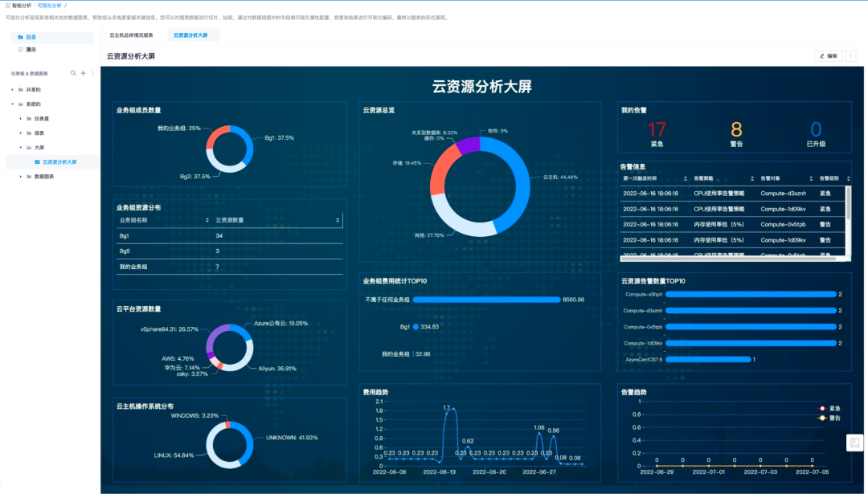Expand the 数据图表 folder arrow
The height and width of the screenshot is (494, 868).
tap(21, 177)
